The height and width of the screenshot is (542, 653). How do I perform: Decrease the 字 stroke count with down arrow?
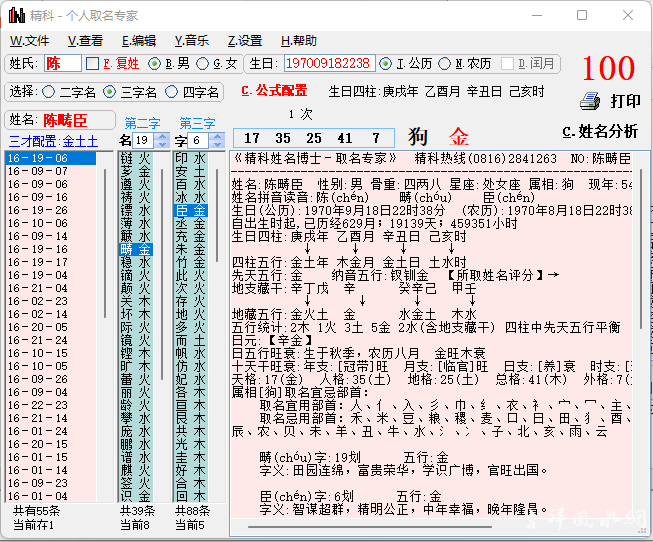coord(216,144)
